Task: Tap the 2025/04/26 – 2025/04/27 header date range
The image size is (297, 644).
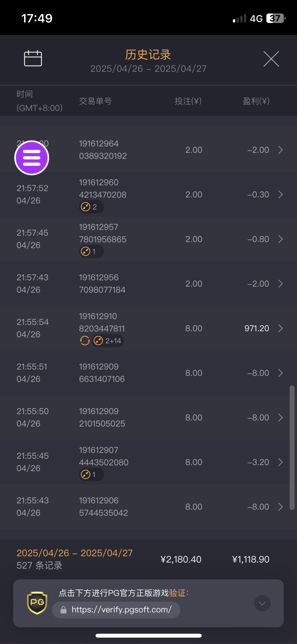Action: point(148,69)
